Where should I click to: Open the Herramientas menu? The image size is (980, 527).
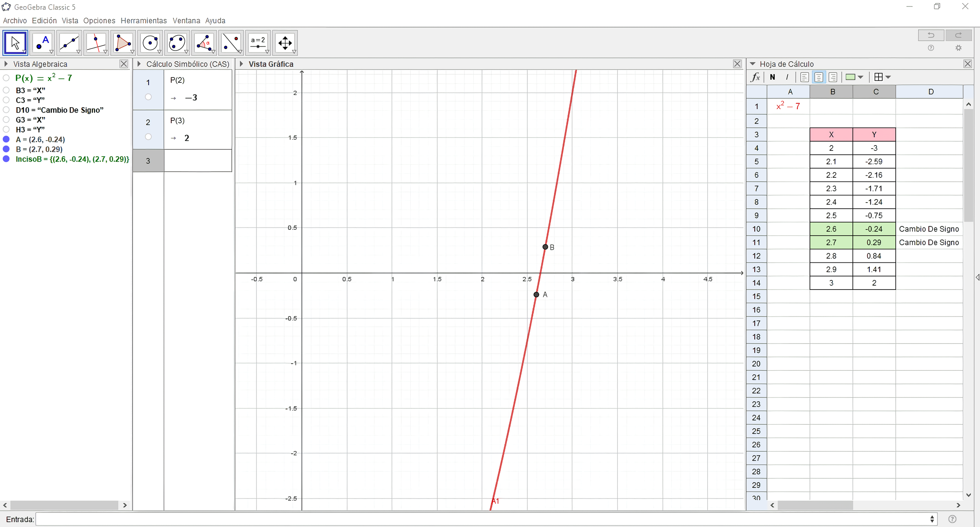[144, 21]
